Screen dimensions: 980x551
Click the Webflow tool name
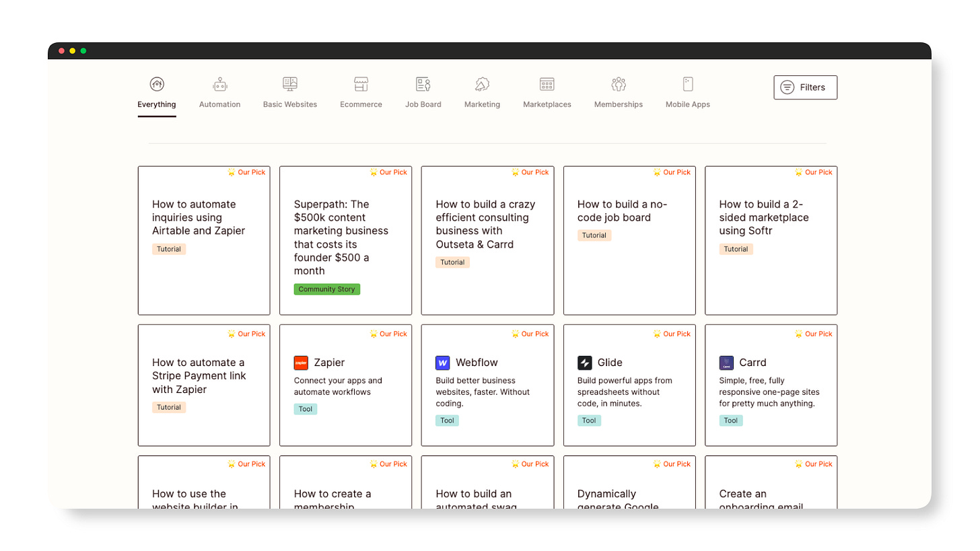pos(477,363)
